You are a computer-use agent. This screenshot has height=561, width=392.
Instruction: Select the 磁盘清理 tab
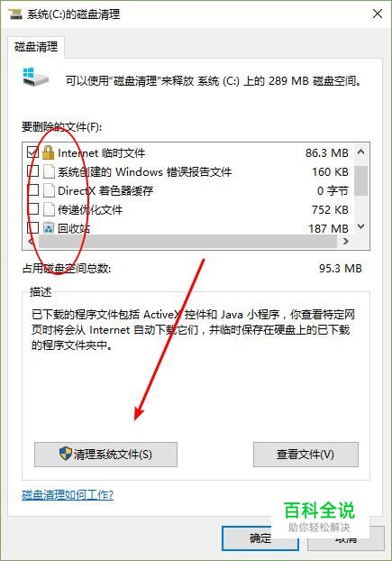tap(36, 47)
